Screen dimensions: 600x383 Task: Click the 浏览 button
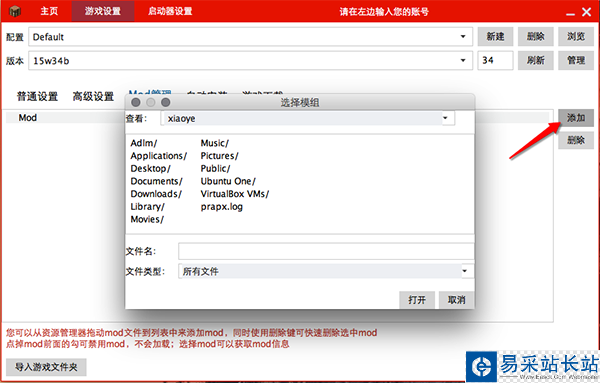coord(576,37)
